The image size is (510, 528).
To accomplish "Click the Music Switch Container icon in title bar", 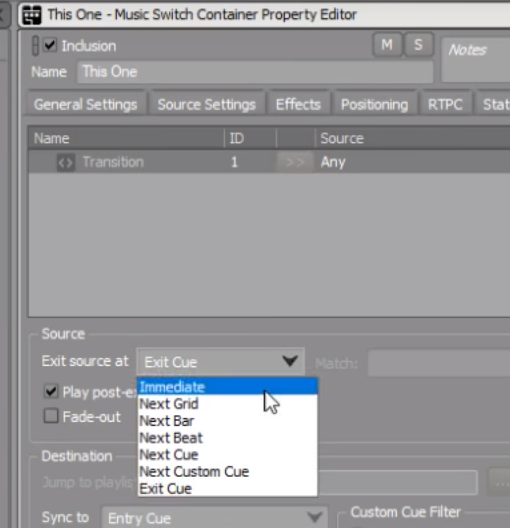I will (x=32, y=15).
